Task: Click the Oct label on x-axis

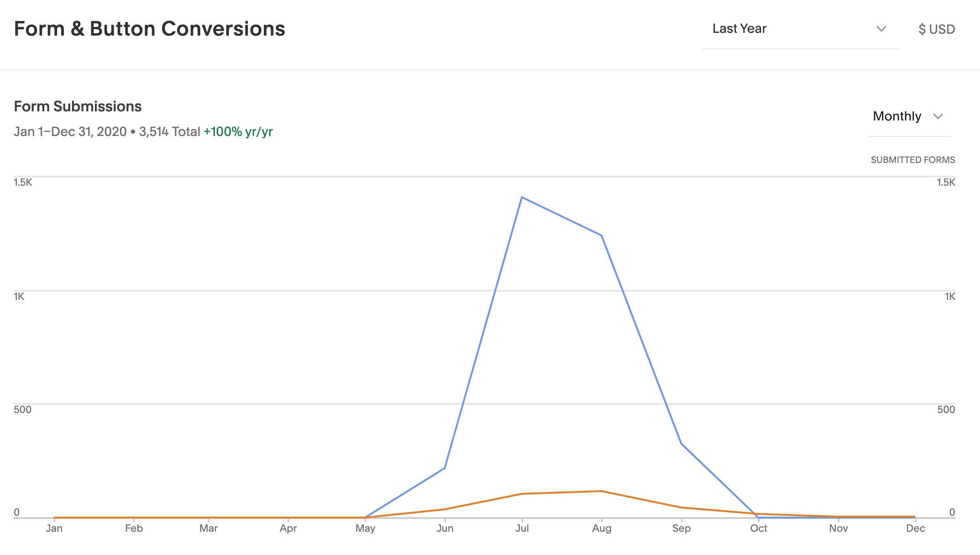Action: click(x=759, y=529)
